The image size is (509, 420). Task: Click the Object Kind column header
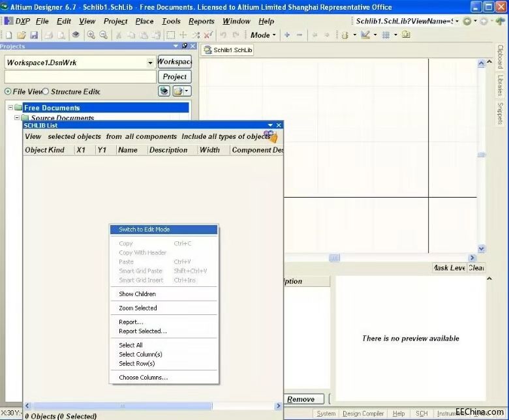pos(49,150)
